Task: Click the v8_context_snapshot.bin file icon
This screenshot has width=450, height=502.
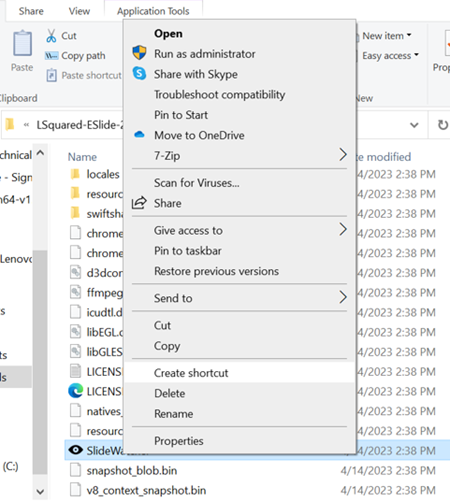Action: coord(75,490)
